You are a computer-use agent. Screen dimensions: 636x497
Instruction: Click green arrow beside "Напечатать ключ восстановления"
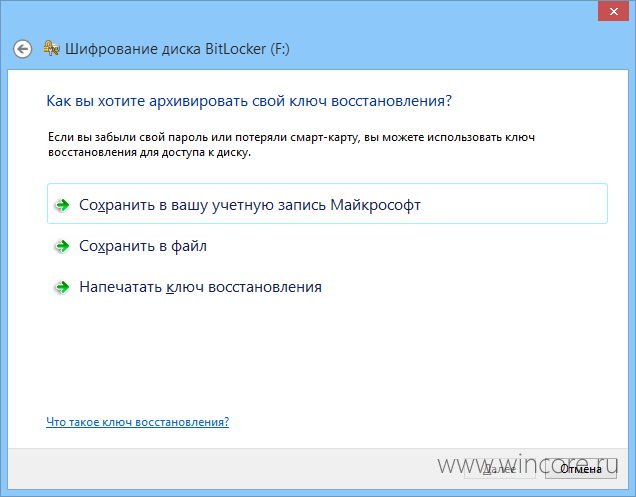(x=62, y=287)
